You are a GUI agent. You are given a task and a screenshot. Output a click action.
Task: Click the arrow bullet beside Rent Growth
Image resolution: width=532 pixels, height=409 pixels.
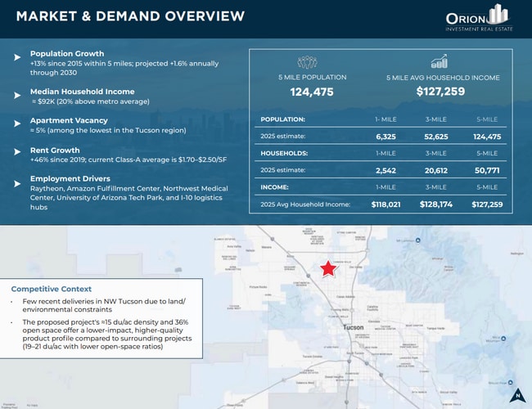coord(17,152)
